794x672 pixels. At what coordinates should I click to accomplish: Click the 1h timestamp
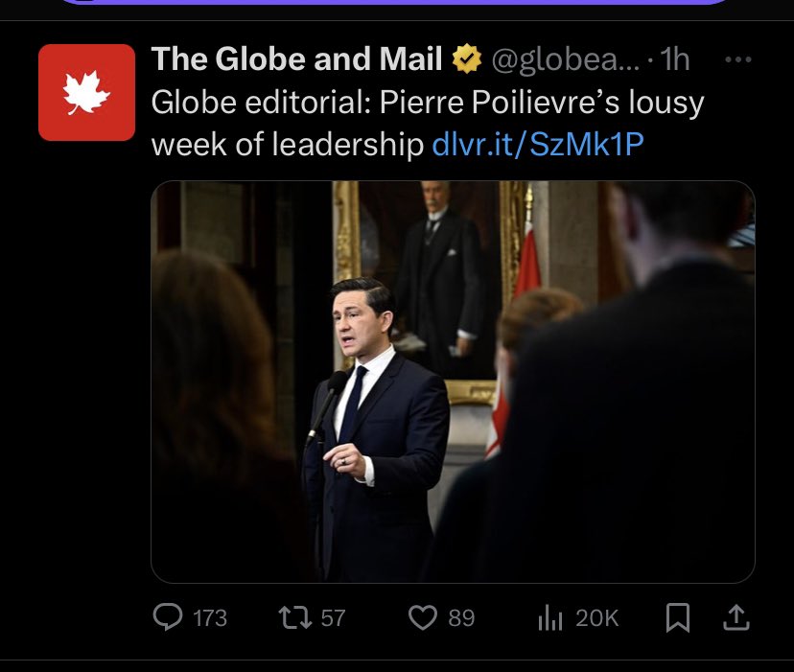[675, 59]
